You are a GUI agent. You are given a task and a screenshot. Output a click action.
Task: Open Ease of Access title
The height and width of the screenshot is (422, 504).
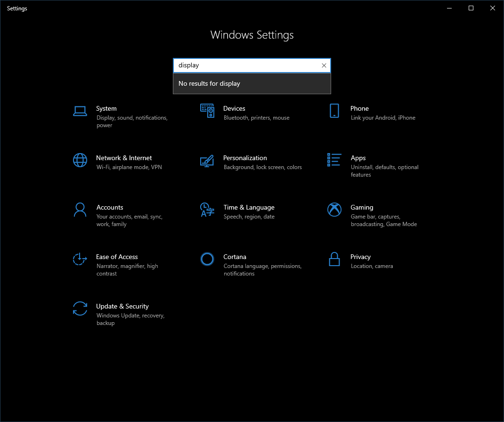click(x=117, y=257)
